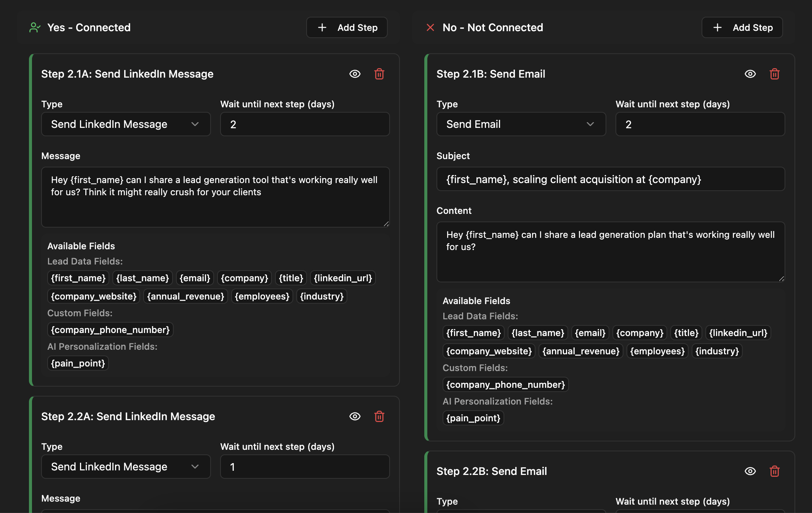Show preview of Step 2.2A message
The height and width of the screenshot is (513, 812).
(355, 416)
